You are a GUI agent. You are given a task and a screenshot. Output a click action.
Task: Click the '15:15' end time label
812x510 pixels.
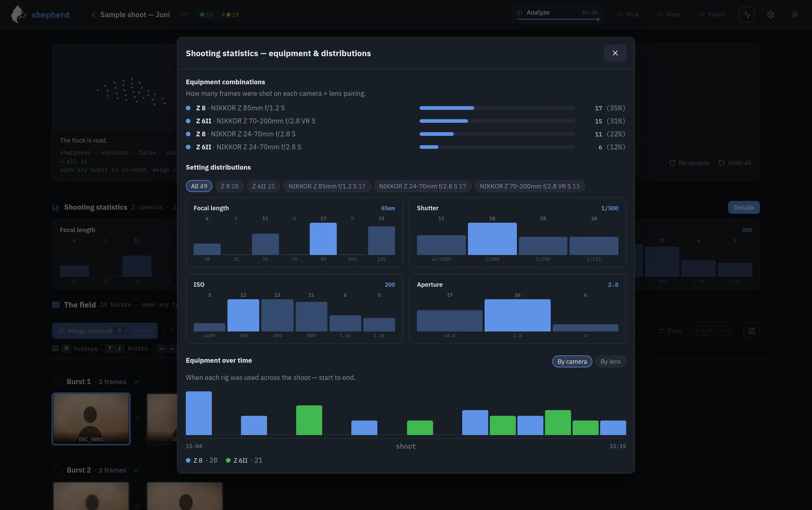click(617, 446)
